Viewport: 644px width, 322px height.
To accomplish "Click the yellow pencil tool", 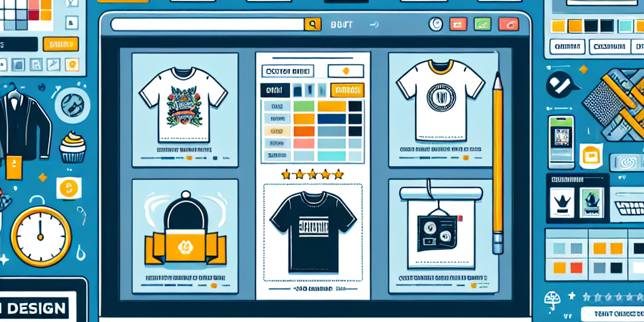I will coord(497,164).
